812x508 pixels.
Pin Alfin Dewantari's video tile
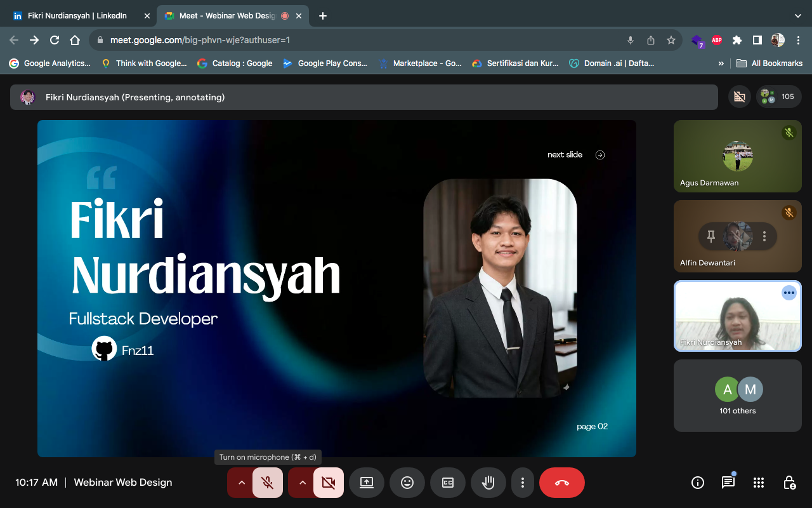point(711,236)
